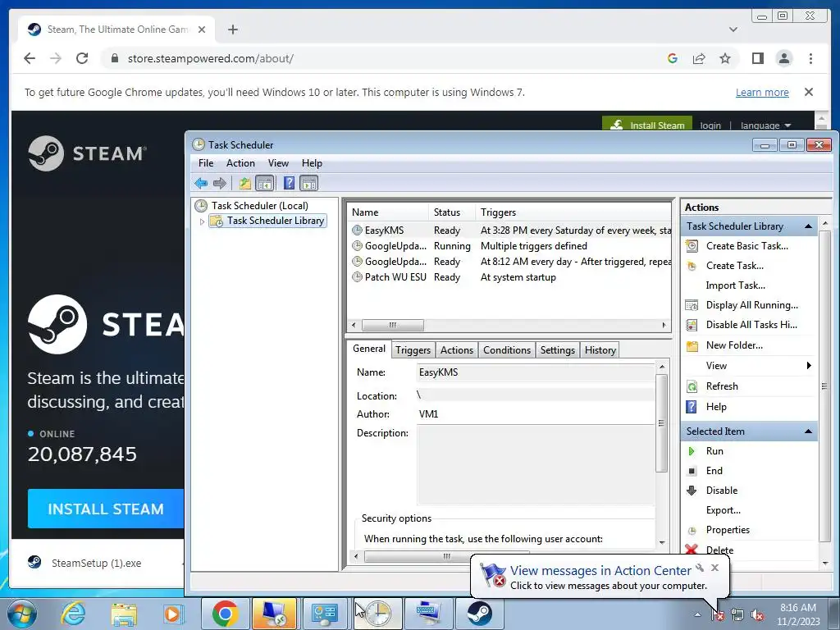840x630 pixels.
Task: Switch to the Settings tab
Action: (x=557, y=350)
